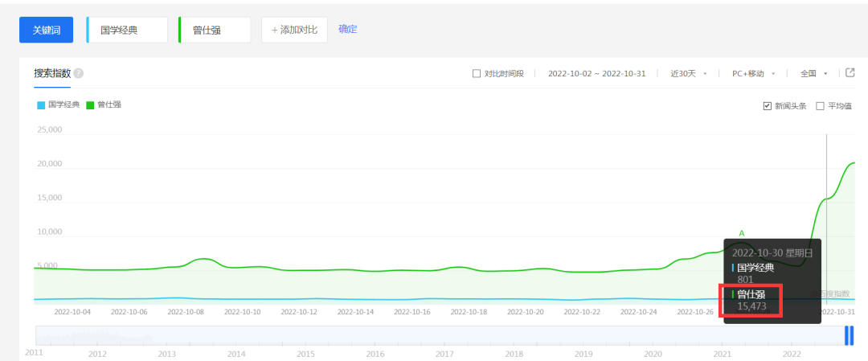
Task: Open the 近30天 time range dropdown
Action: [x=688, y=74]
